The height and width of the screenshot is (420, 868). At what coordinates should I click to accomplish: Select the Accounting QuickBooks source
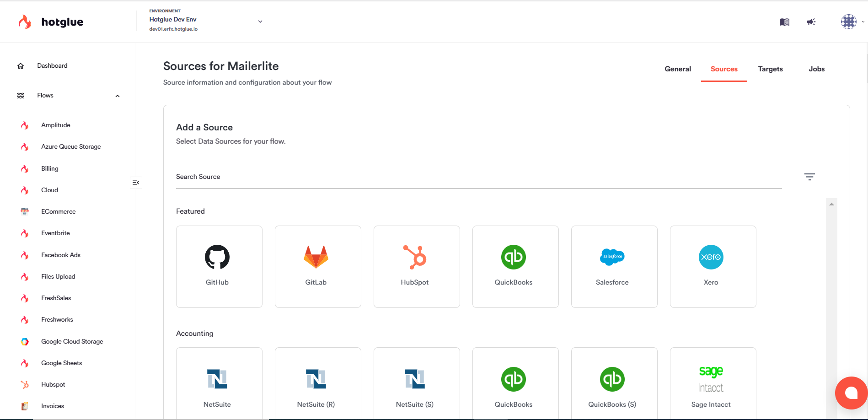click(515, 383)
